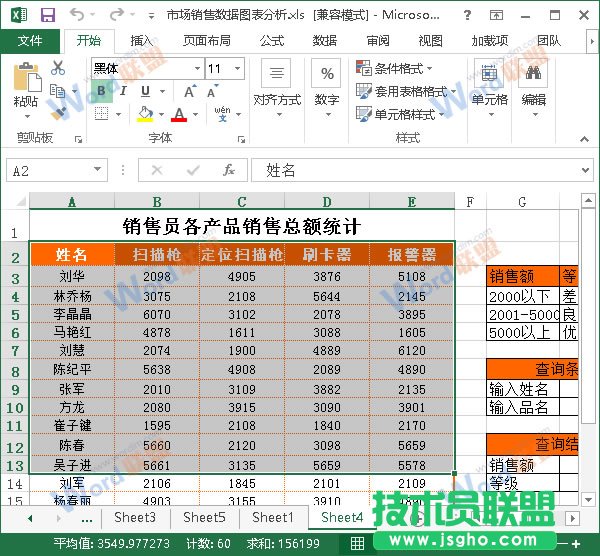Switch to the 视图 ribbon tab
This screenshot has height=556, width=600.
tap(430, 41)
